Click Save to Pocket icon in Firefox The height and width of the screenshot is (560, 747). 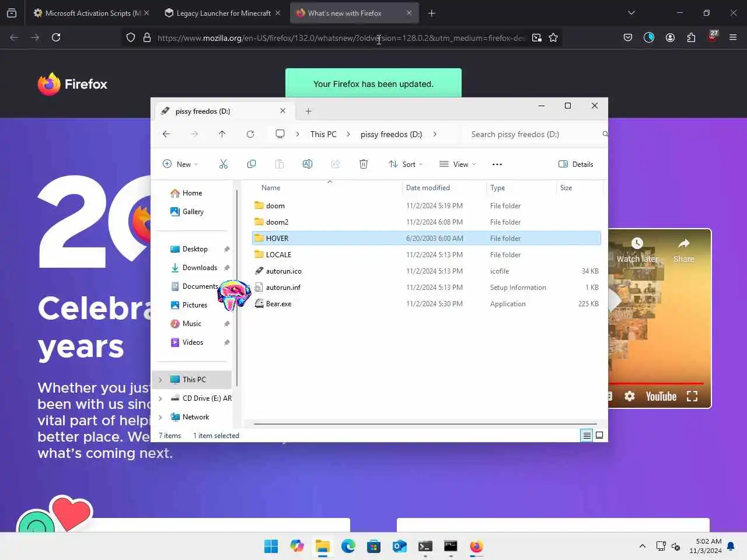click(628, 37)
